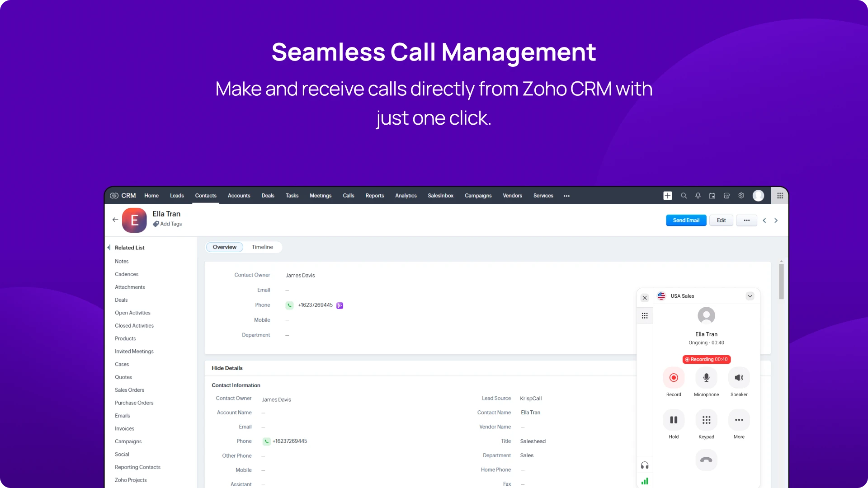Click the headphones icon on widget sidebar
This screenshot has height=488, width=868.
(x=645, y=465)
